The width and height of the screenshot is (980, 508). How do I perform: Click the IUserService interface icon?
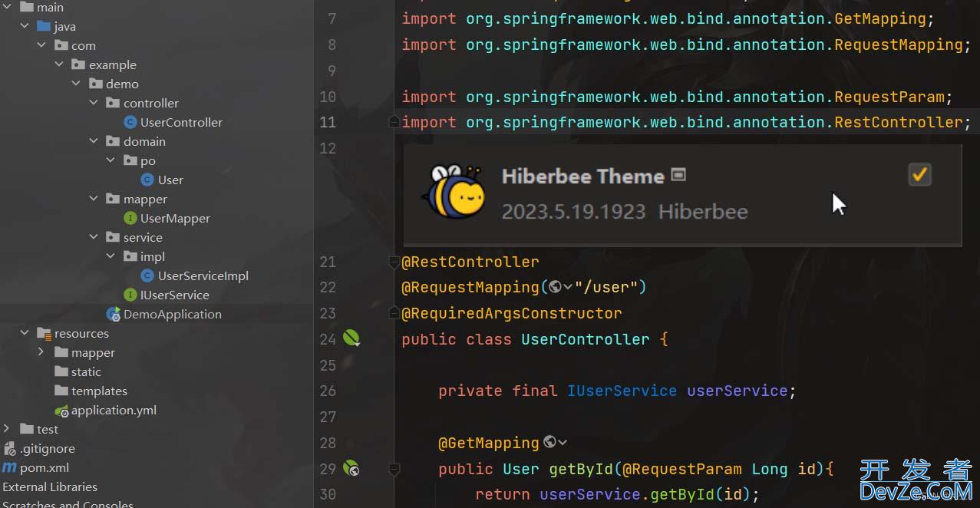click(130, 295)
